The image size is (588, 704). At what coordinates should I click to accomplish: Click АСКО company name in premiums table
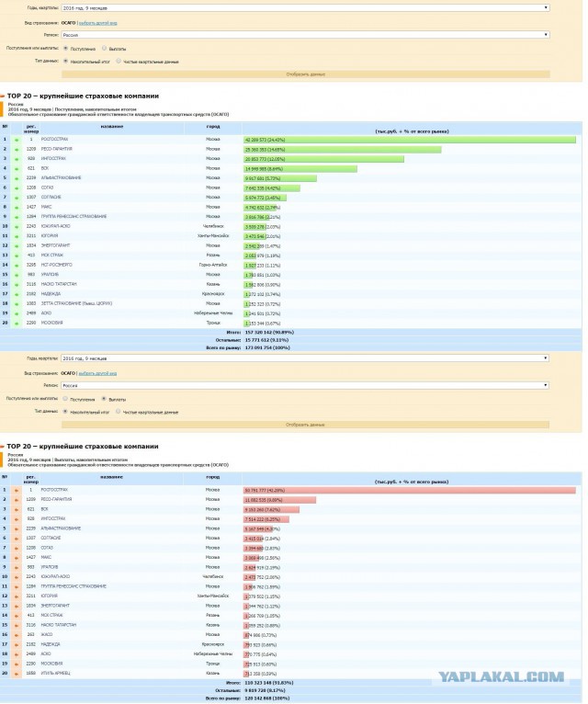[x=46, y=313]
